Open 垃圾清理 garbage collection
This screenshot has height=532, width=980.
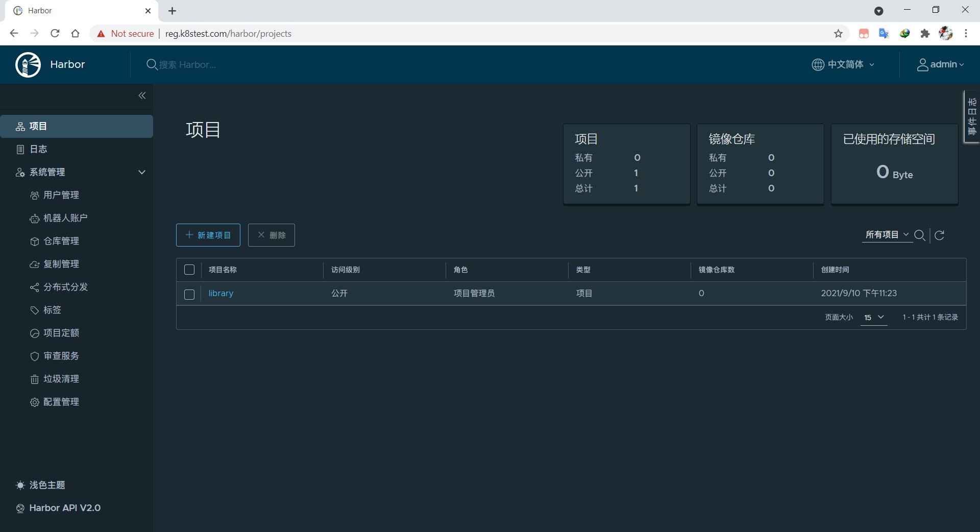point(61,379)
